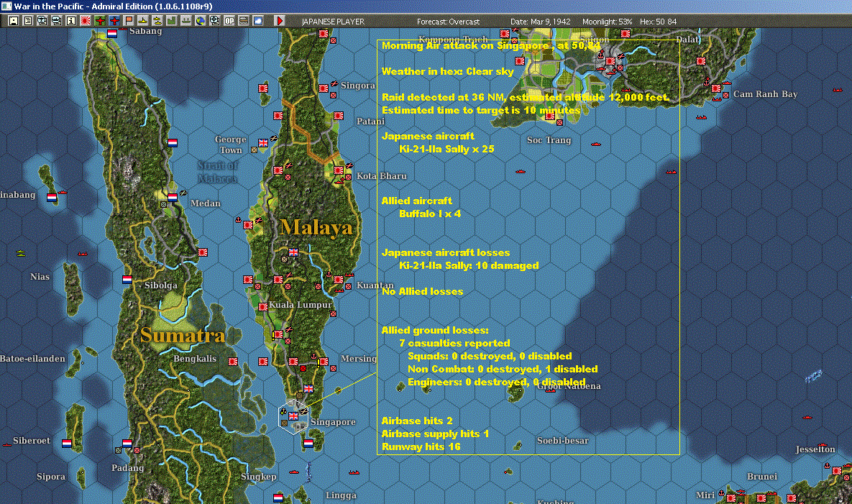Viewport: 852px width, 504px height.
Task: Click 'Buffalo I x 4' report line
Action: tap(430, 214)
